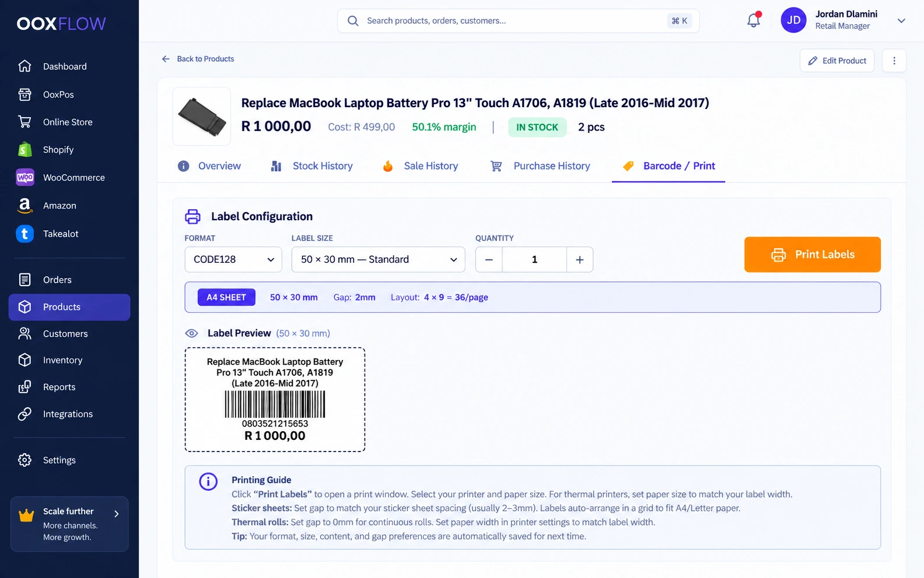Click the OOXFLOW logo

pos(61,24)
